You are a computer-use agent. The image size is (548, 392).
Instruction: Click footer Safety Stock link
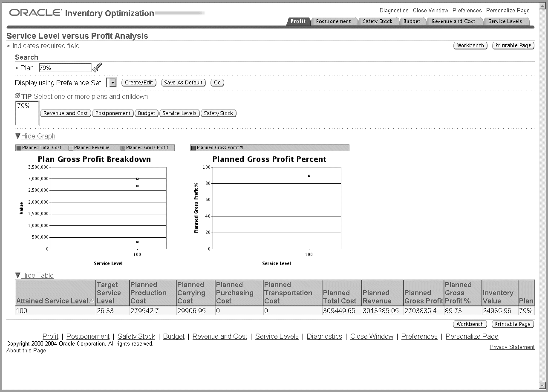(x=136, y=336)
